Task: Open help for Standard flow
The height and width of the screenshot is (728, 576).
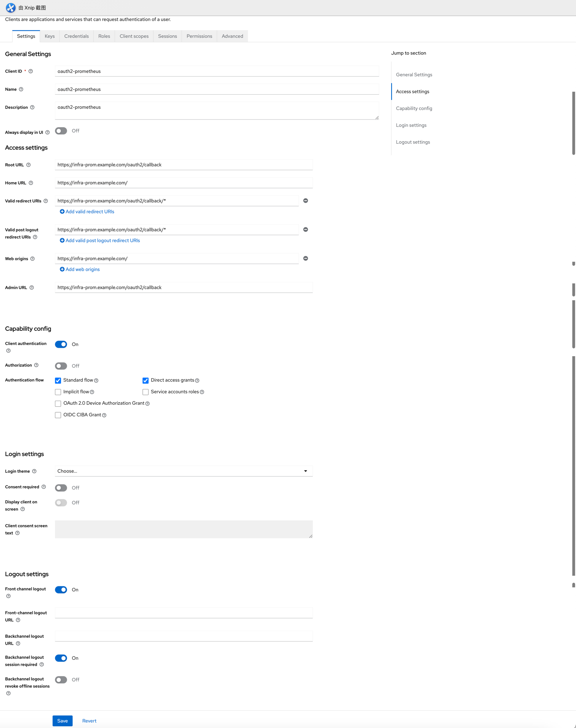Action: pos(96,381)
